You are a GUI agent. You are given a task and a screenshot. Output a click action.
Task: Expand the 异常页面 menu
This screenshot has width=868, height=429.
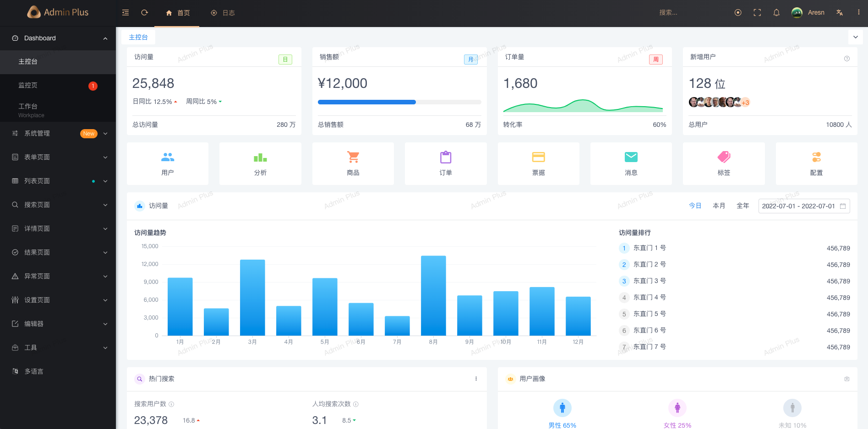pyautogui.click(x=58, y=277)
